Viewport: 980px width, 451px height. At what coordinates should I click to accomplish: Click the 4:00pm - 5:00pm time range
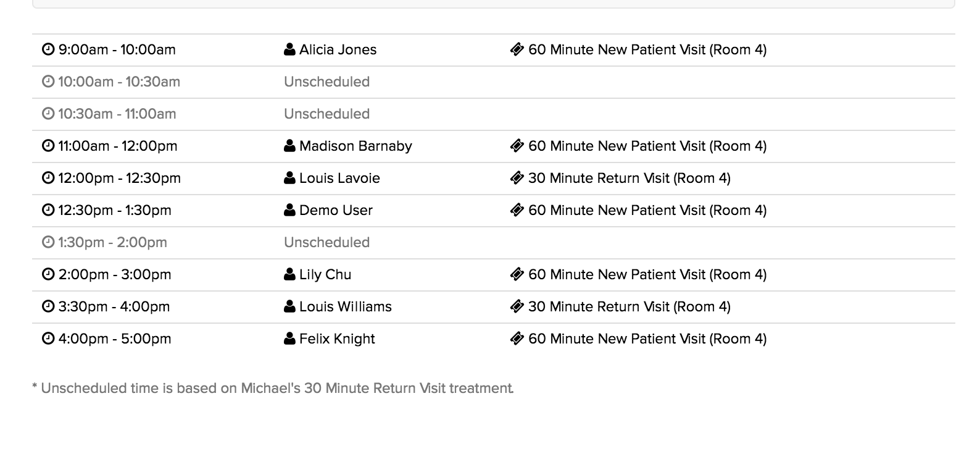115,339
